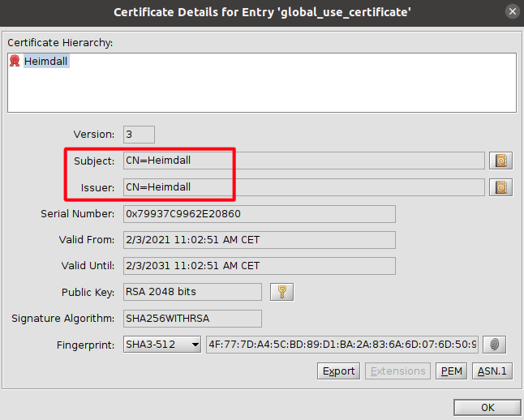Image resolution: width=524 pixels, height=420 pixels.
Task: Click the Issuer details address book icon
Action: pos(501,187)
